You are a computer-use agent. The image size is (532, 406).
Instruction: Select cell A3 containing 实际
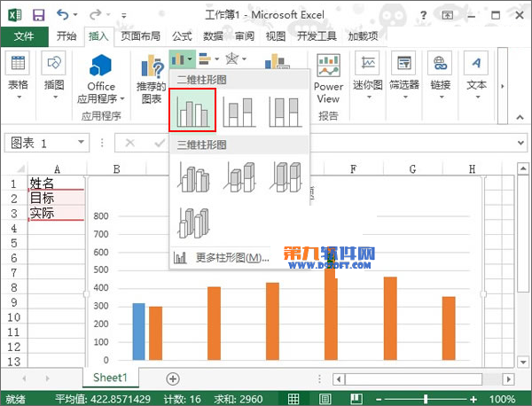57,213
